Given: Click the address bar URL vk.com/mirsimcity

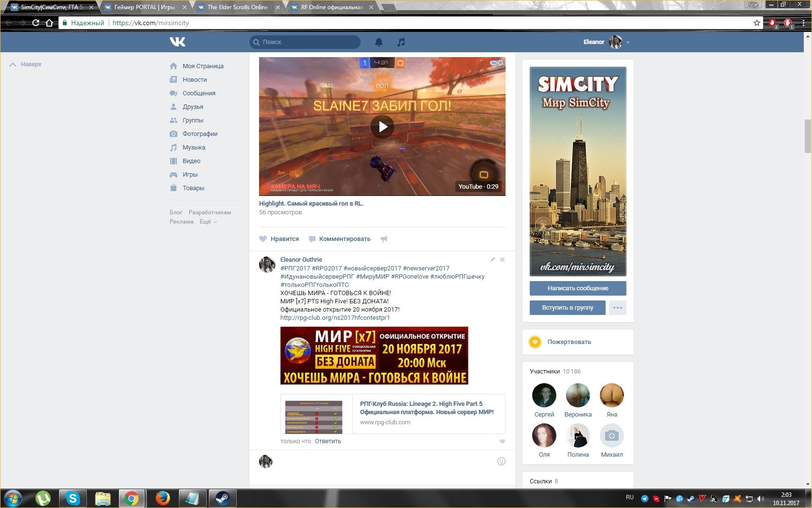Looking at the screenshot, I should (x=151, y=23).
